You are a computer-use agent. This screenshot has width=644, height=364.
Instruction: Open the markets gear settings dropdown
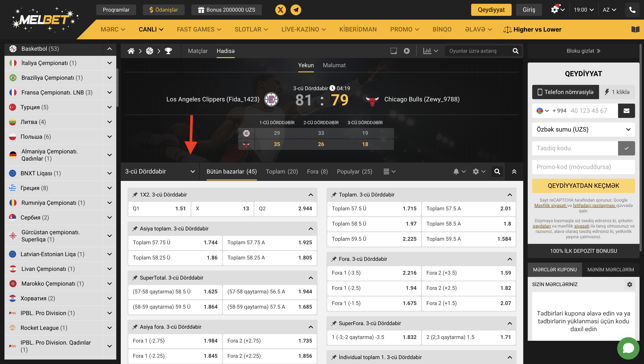pos(479,172)
